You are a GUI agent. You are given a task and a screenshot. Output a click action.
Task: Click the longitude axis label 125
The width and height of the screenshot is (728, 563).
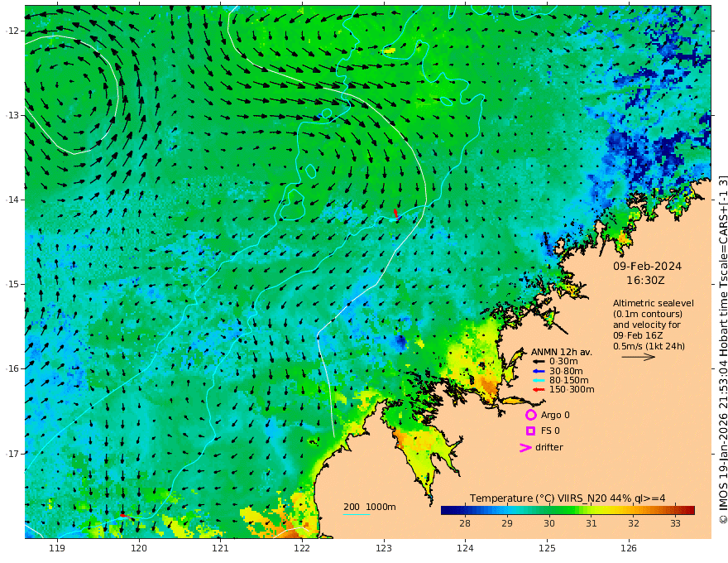coord(547,549)
